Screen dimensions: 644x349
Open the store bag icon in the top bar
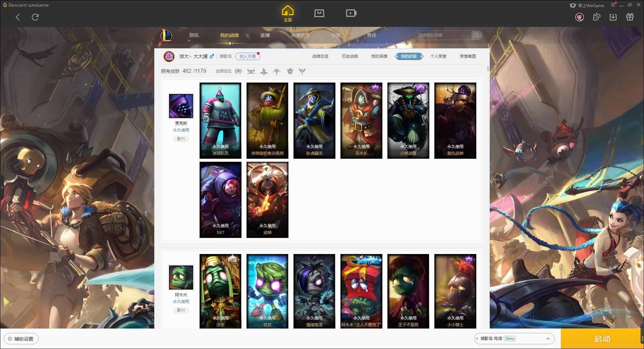point(319,13)
